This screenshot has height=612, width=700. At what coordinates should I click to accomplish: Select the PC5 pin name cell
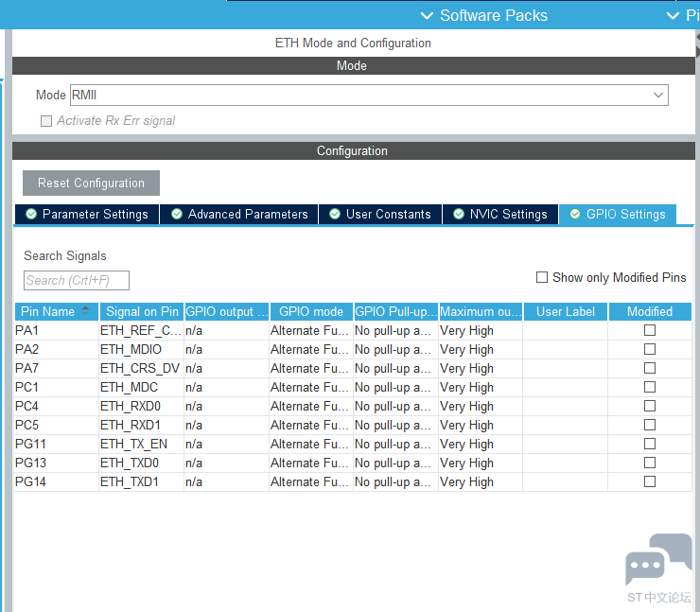[56, 426]
